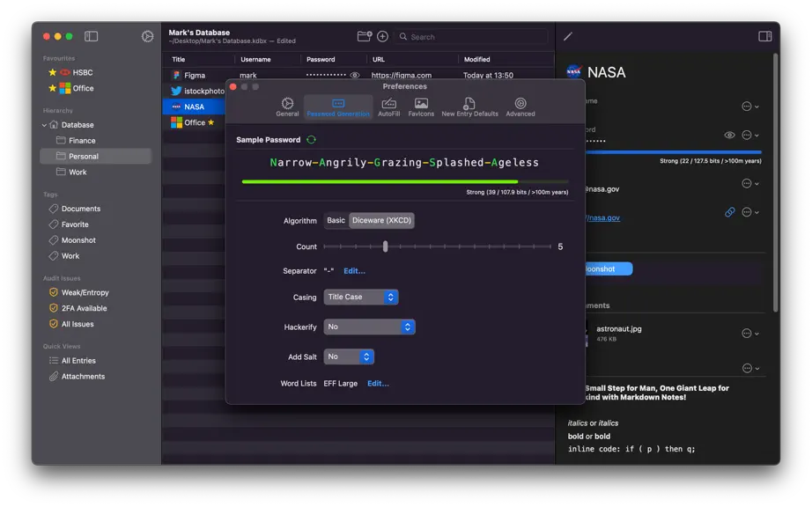Click the detail panel vertical scrollbar
This screenshot has height=507, width=812.
point(775,184)
